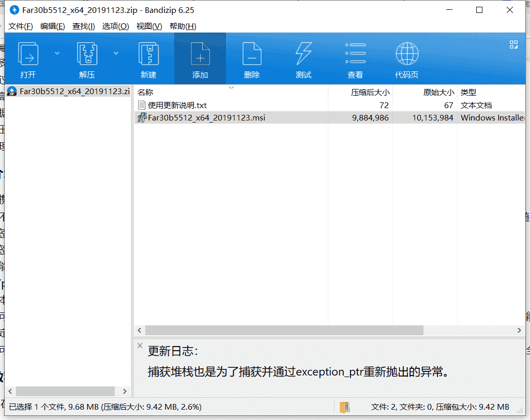Open the 视图(V) menu
The height and width of the screenshot is (420, 530).
coord(149,26)
